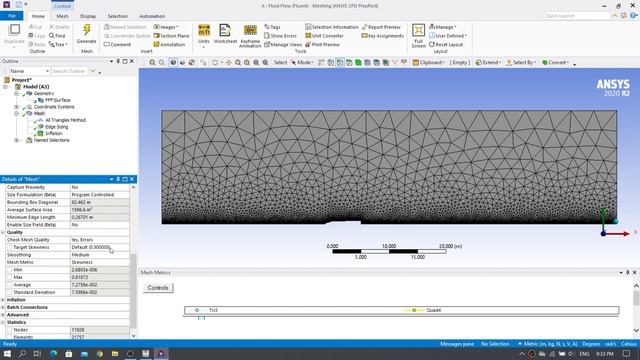Insert an Annotation
The image size is (640, 360).
coord(169,44)
